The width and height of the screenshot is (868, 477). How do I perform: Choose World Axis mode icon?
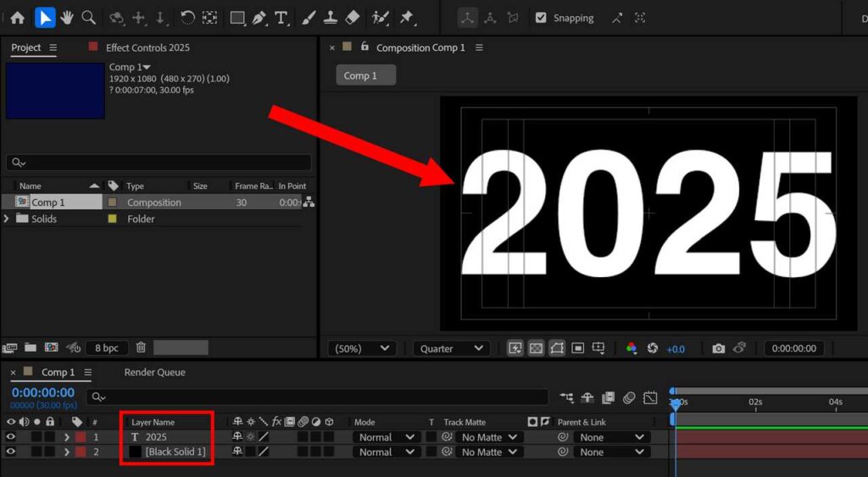pos(490,19)
